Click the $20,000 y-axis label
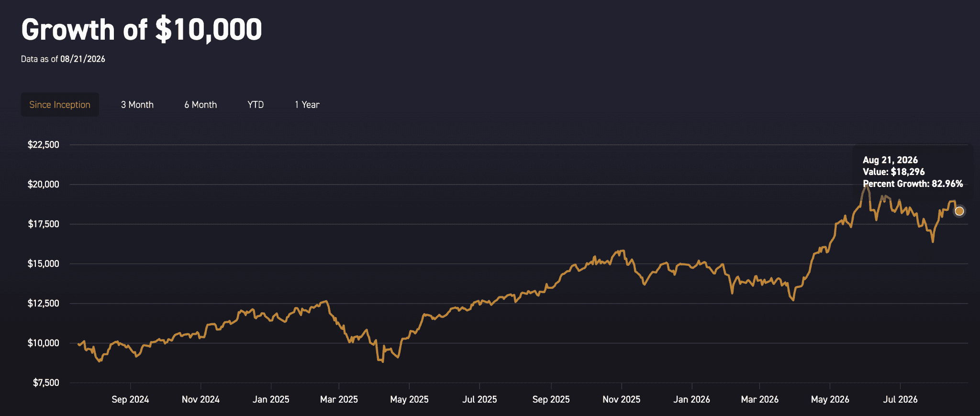The height and width of the screenshot is (416, 980). point(44,185)
